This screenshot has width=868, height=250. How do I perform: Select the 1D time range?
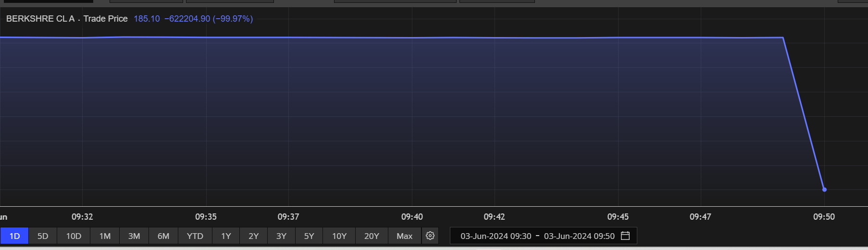14,236
